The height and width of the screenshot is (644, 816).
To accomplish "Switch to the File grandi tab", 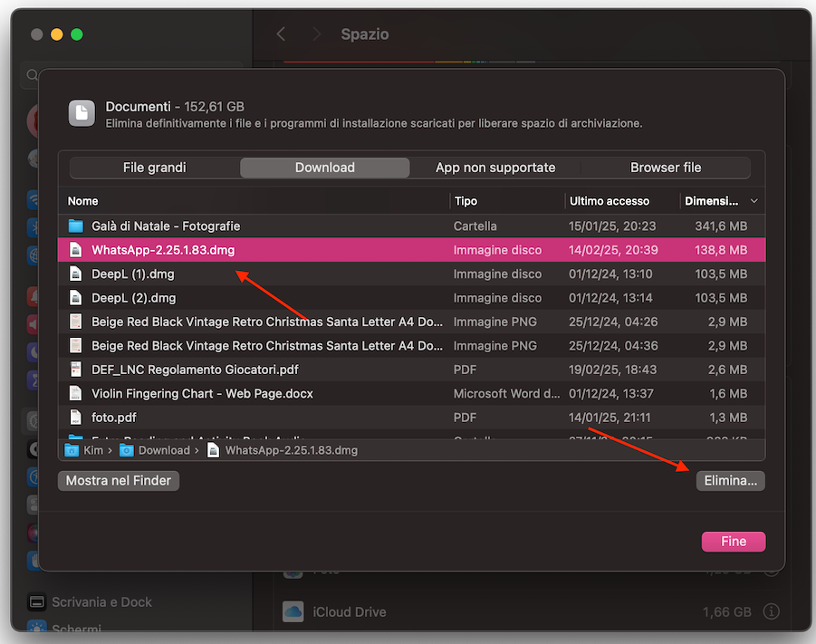I will 154,168.
